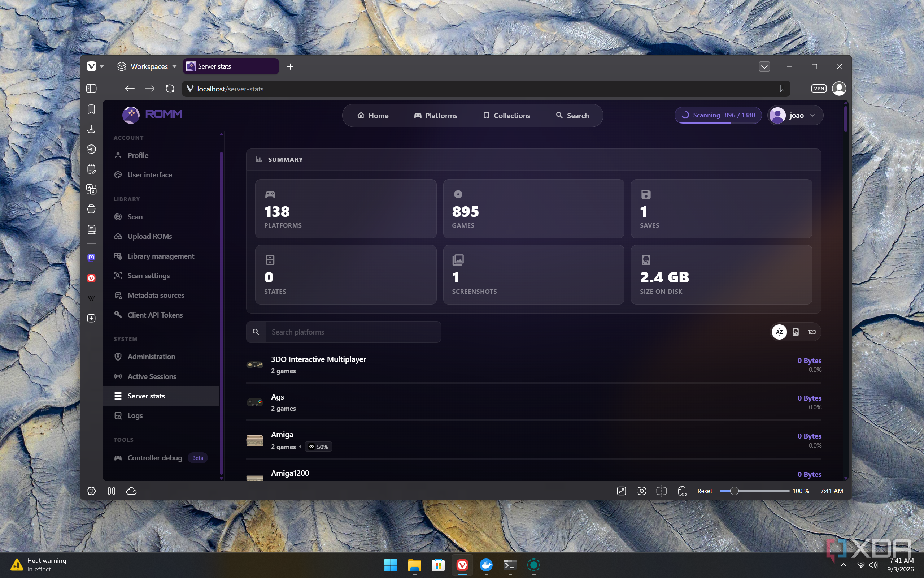Capture page with the status bar camera icon
Image resolution: width=924 pixels, height=578 pixels.
(x=641, y=491)
